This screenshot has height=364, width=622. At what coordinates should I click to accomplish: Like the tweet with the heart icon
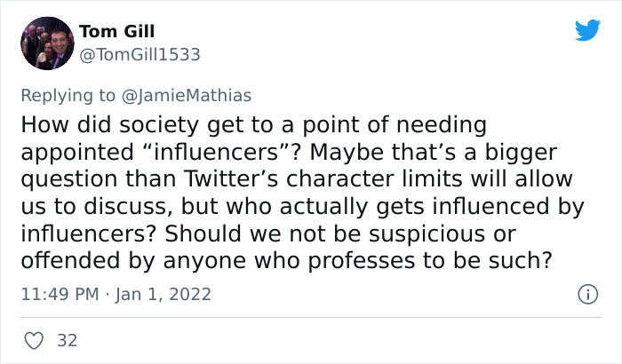(x=34, y=341)
